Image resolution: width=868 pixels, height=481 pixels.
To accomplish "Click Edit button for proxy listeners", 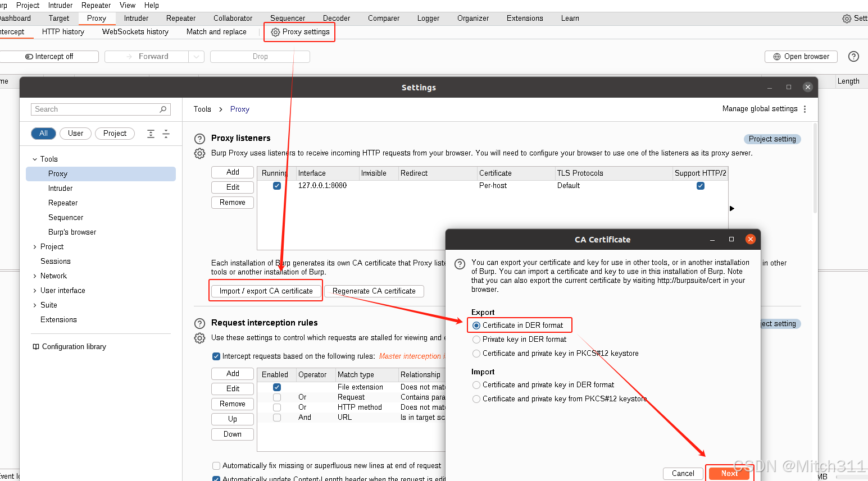I will click(x=233, y=187).
